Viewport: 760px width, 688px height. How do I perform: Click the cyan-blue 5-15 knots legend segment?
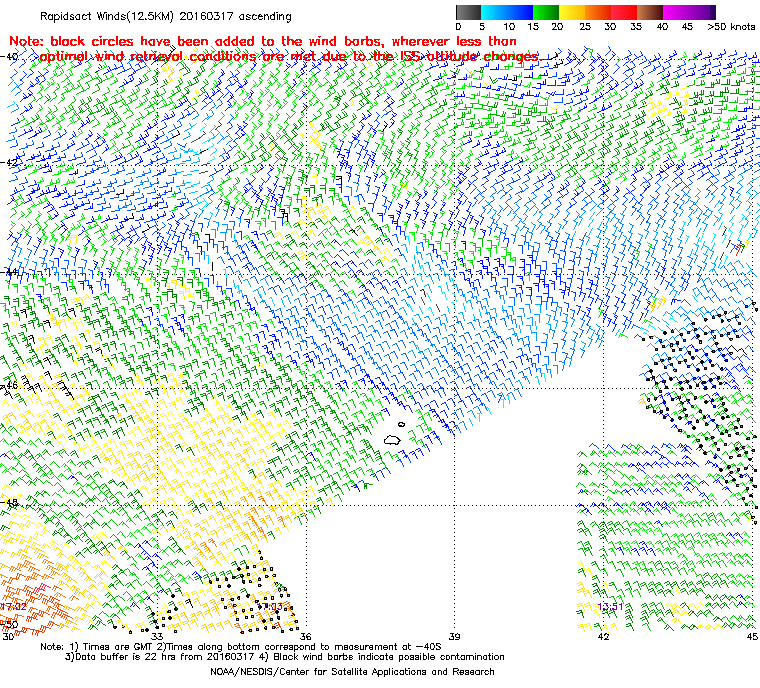(x=507, y=12)
